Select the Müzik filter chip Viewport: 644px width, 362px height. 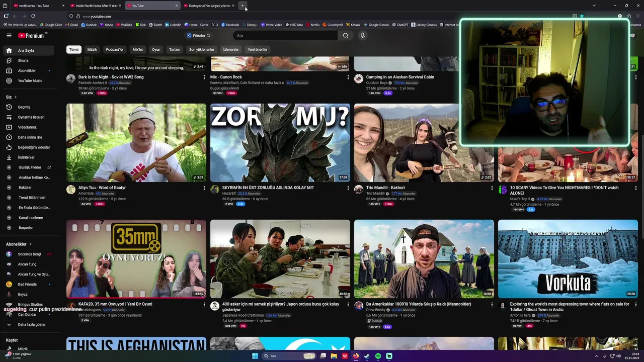pyautogui.click(x=92, y=49)
